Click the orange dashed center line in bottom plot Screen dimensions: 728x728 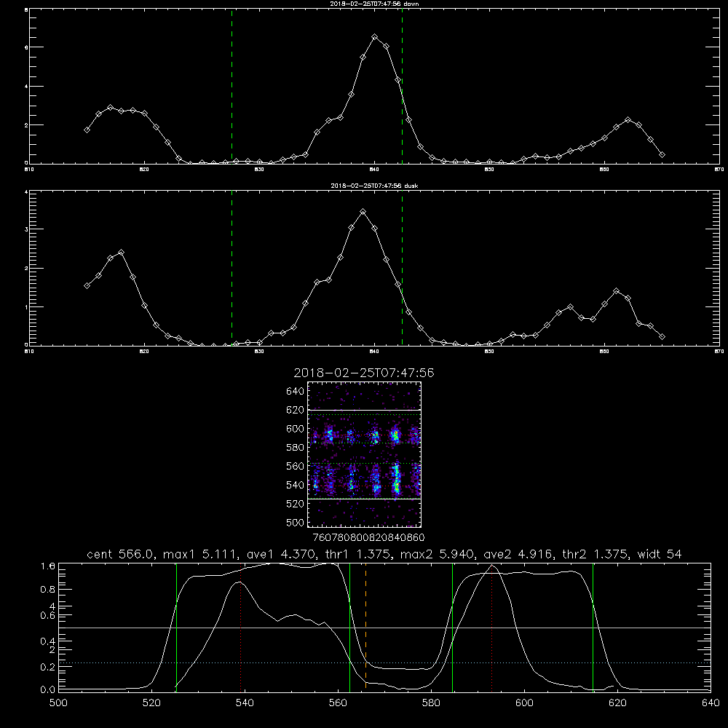[366, 626]
